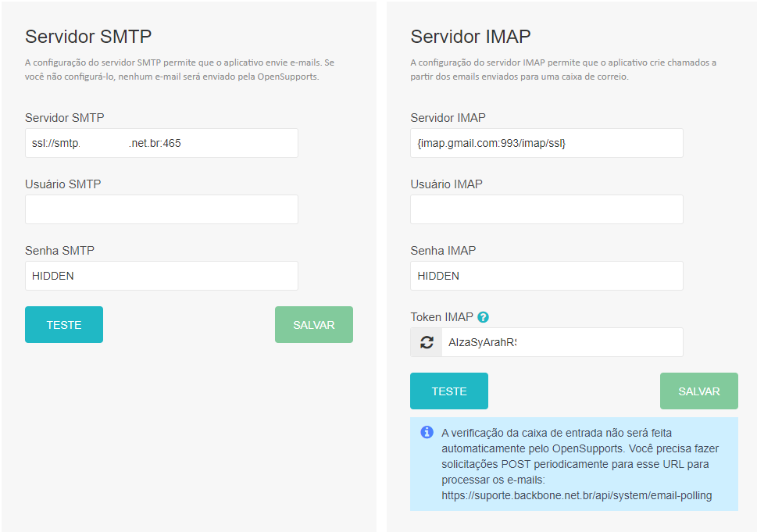Viewport: 757px width, 532px height.
Task: Select the Servidor IMAP field with imap.gmail.com
Action: [x=546, y=143]
